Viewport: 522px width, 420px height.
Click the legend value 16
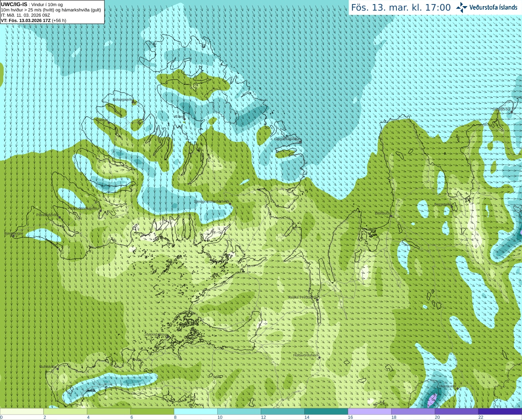click(x=350, y=417)
